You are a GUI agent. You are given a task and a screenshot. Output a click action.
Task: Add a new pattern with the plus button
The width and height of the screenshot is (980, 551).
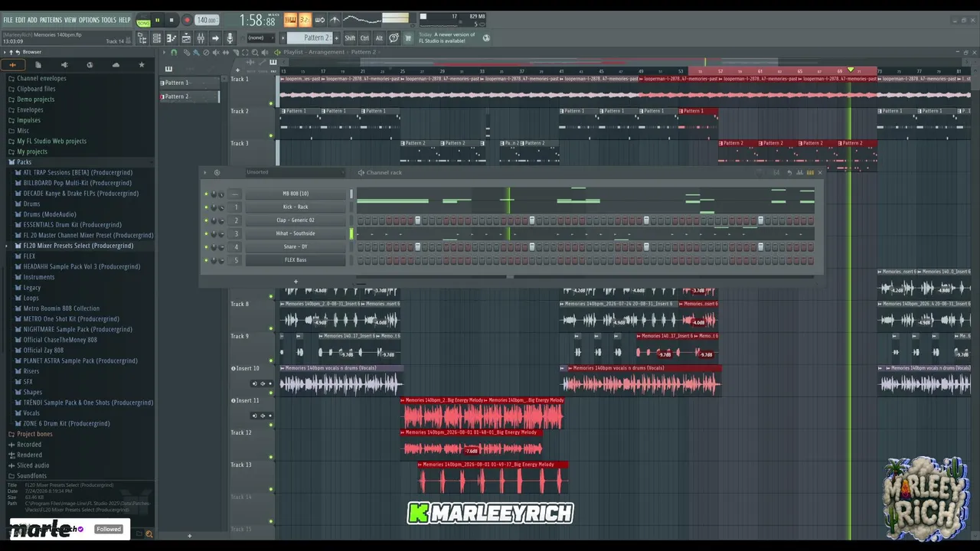point(336,37)
